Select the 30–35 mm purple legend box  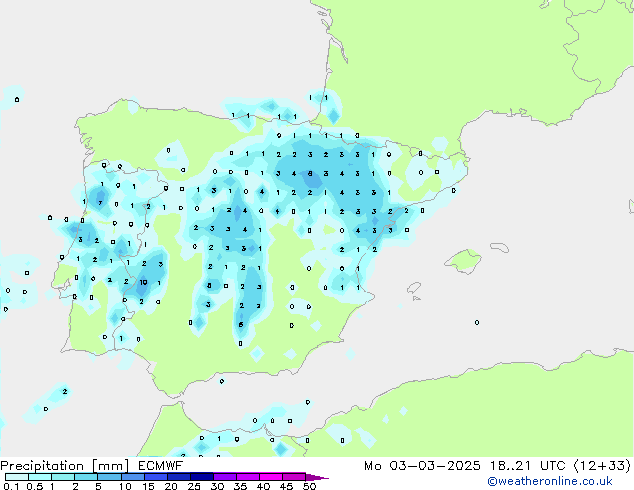click(224, 477)
